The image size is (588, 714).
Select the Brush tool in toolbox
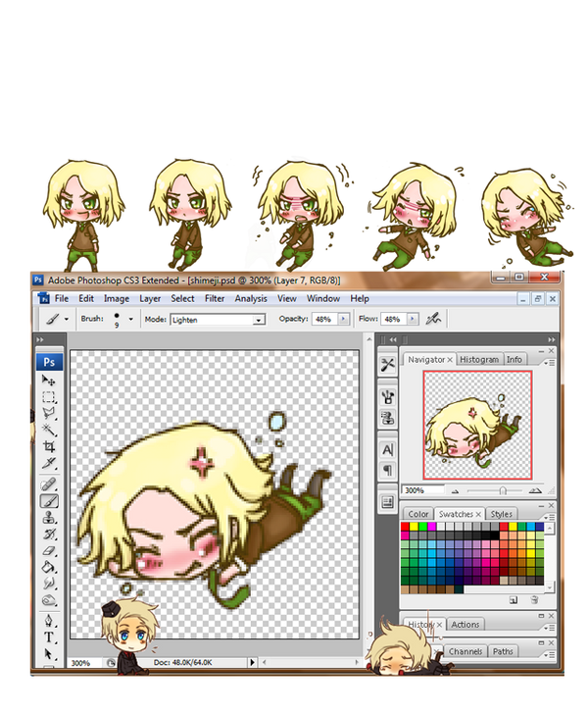(x=49, y=501)
